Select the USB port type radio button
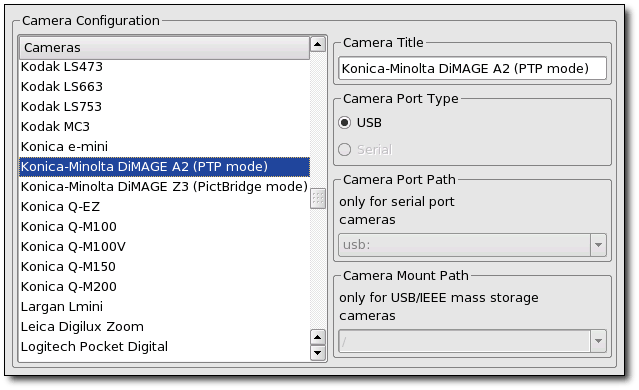This screenshot has width=639, height=390. point(344,123)
